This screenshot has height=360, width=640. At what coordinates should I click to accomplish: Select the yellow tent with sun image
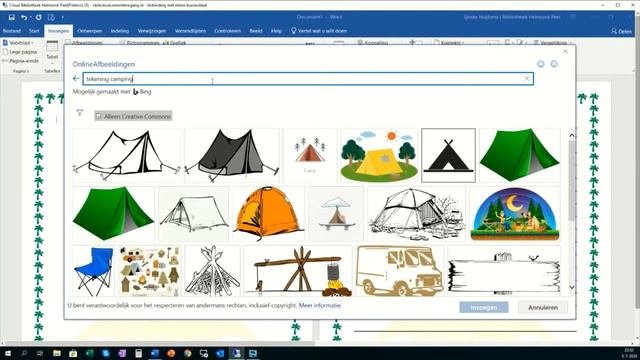(x=379, y=155)
